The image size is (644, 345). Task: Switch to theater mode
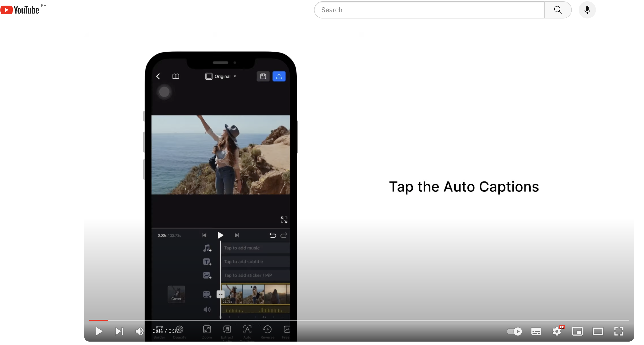598,331
